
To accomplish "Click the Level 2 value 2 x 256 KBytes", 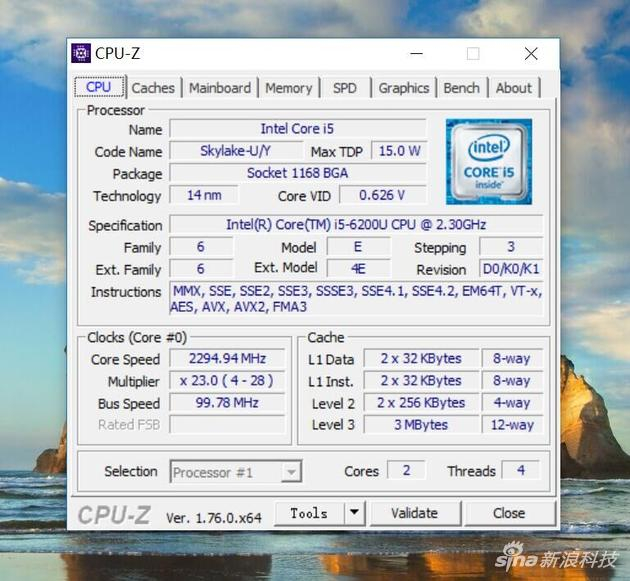I will click(x=421, y=403).
